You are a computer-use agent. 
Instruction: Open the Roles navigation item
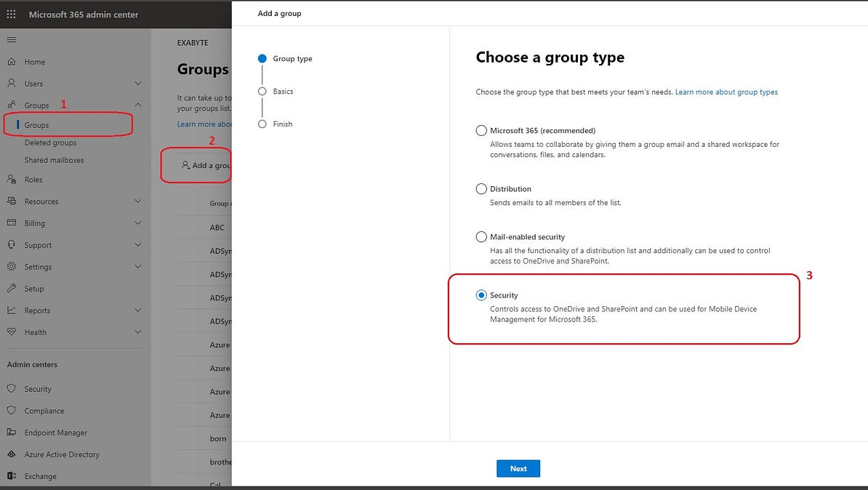coord(33,180)
